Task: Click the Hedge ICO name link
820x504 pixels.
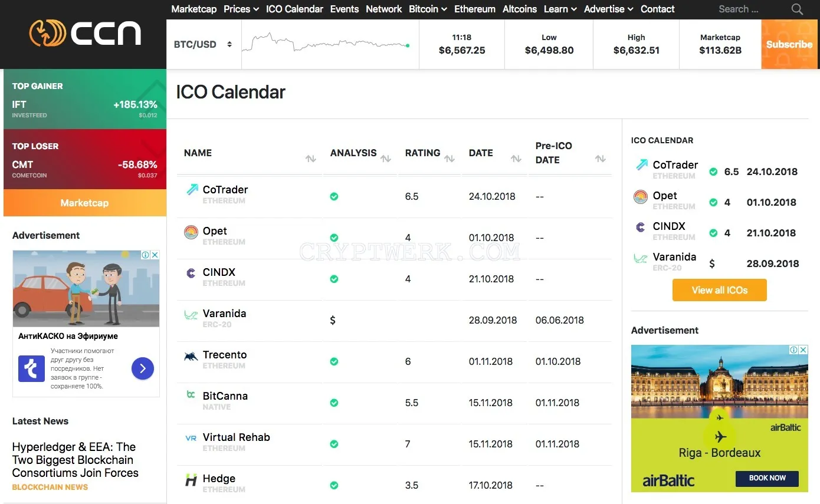Action: [x=219, y=479]
